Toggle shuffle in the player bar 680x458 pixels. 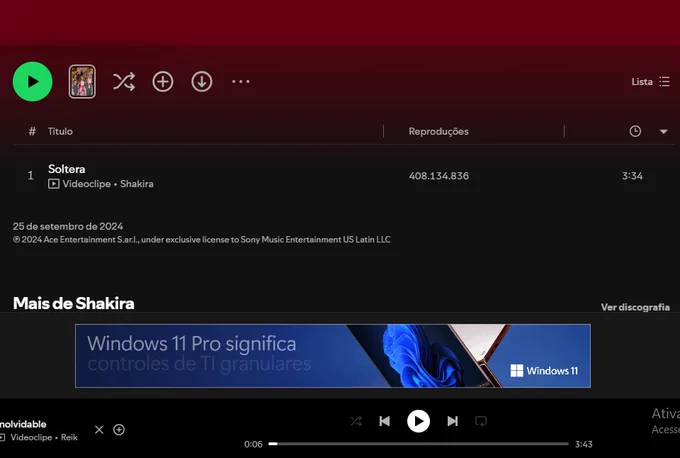point(356,421)
